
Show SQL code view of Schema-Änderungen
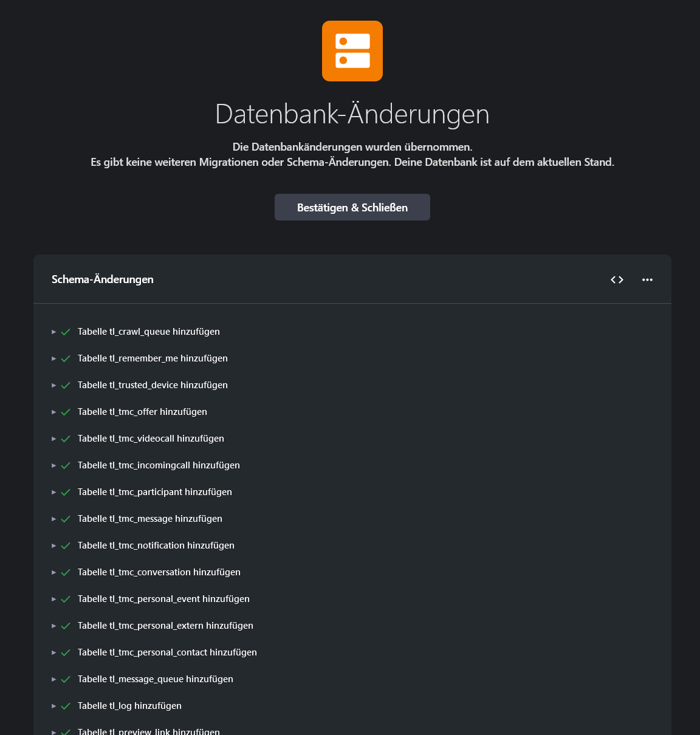point(617,279)
